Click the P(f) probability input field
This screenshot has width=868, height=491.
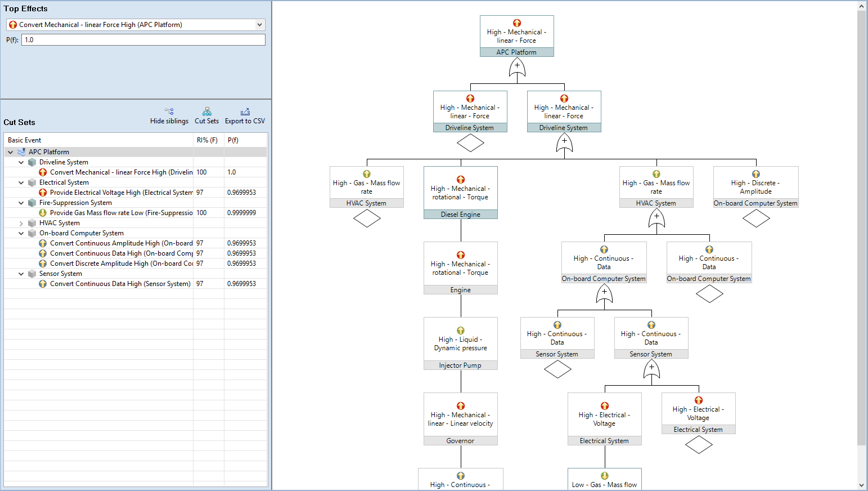[143, 40]
